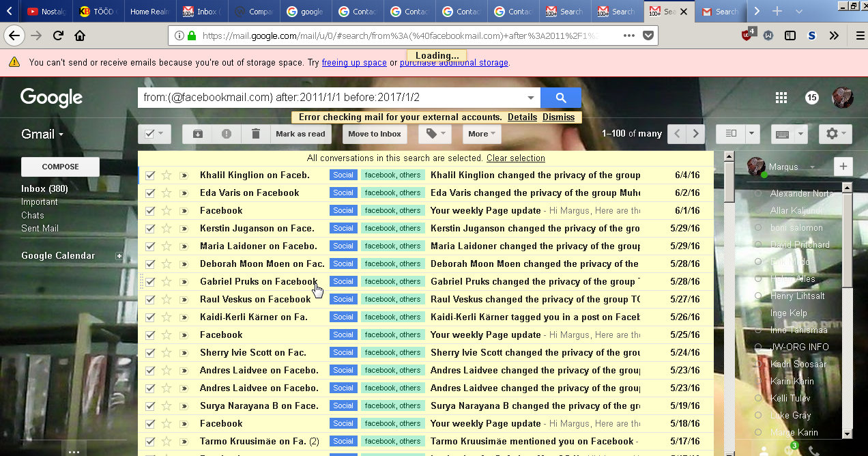This screenshot has height=456, width=868.
Task: Uncheck the Surya Narayana B email checkbox
Action: (x=150, y=405)
